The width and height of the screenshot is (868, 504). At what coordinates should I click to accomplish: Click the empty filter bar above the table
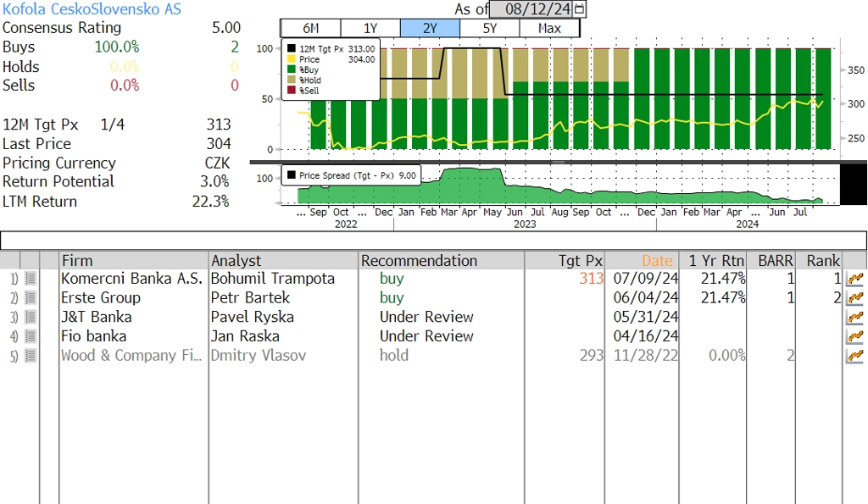(433, 241)
